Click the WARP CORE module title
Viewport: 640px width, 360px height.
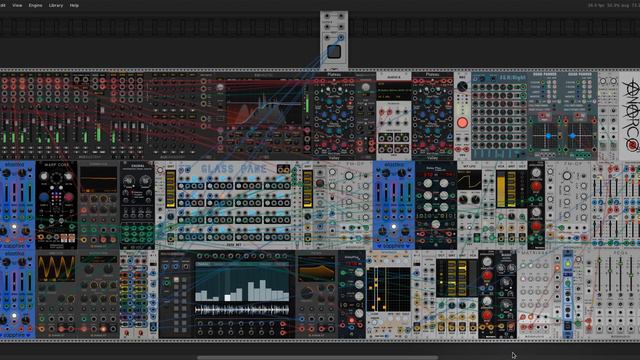point(56,165)
